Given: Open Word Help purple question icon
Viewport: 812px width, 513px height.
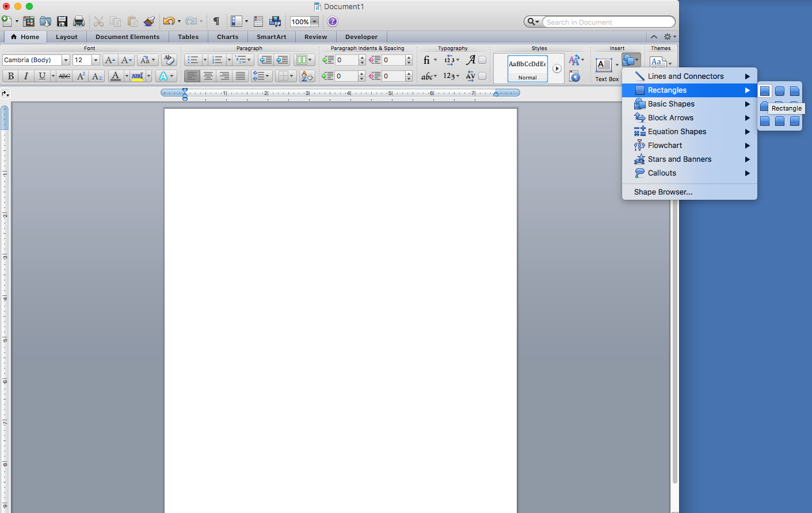Looking at the screenshot, I should 333,22.
